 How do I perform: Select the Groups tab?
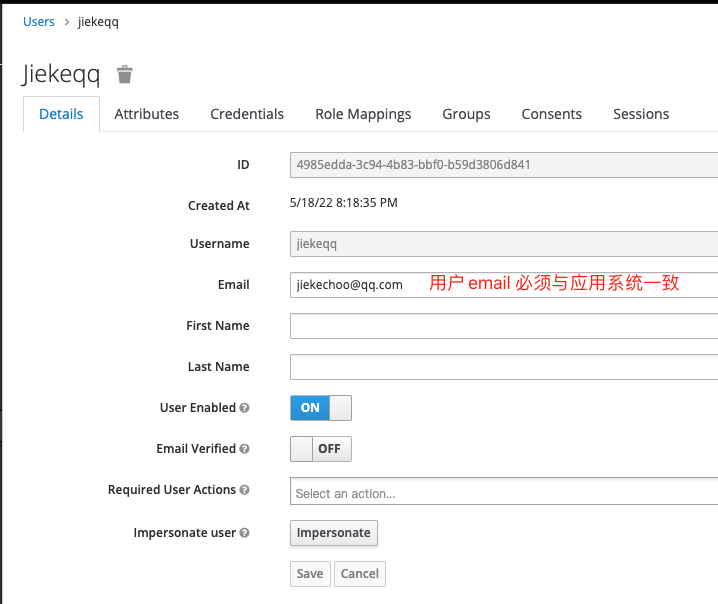[466, 114]
